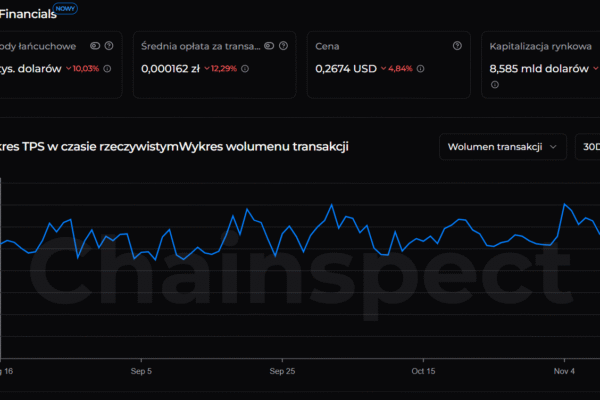Click the Sep 25 axis label

(x=283, y=371)
